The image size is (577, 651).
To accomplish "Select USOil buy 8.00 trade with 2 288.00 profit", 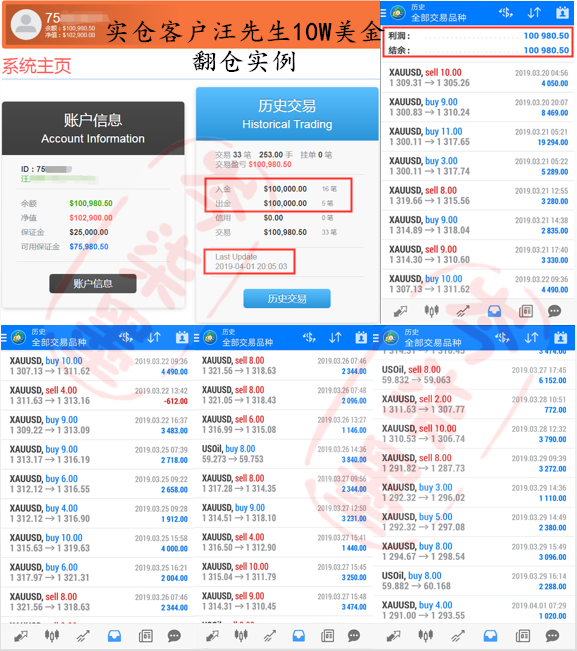I will pos(474,581).
